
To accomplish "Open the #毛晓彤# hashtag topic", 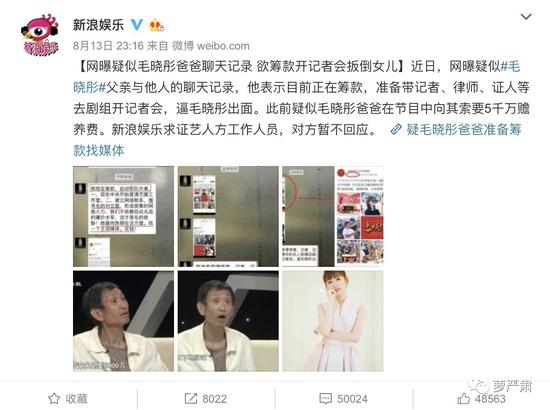I will (x=296, y=77).
